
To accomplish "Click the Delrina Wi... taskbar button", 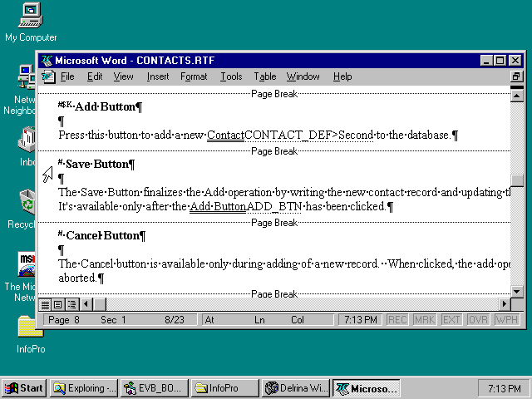I will tap(295, 388).
